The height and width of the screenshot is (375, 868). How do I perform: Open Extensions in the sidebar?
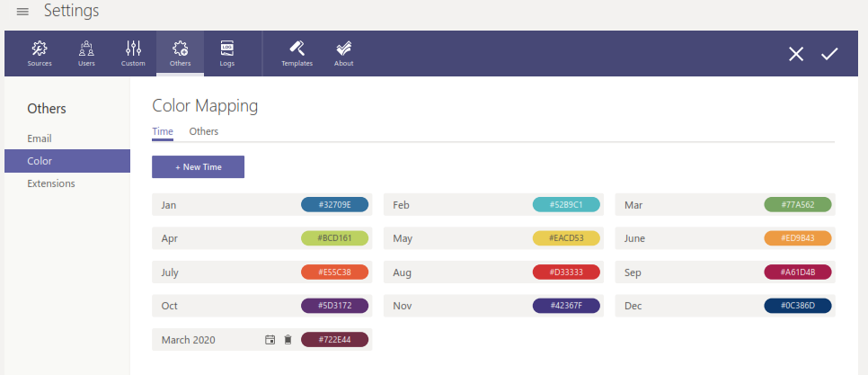[51, 183]
